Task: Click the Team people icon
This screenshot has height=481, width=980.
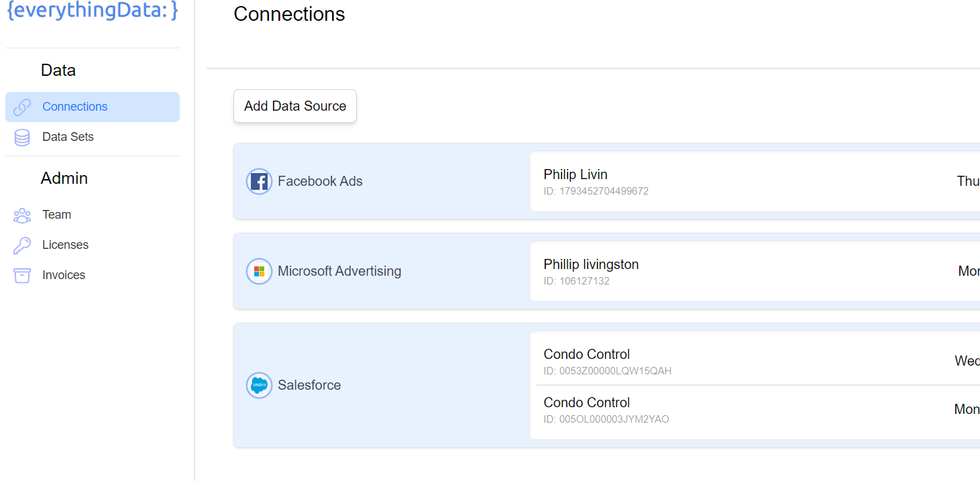Action: point(22,215)
